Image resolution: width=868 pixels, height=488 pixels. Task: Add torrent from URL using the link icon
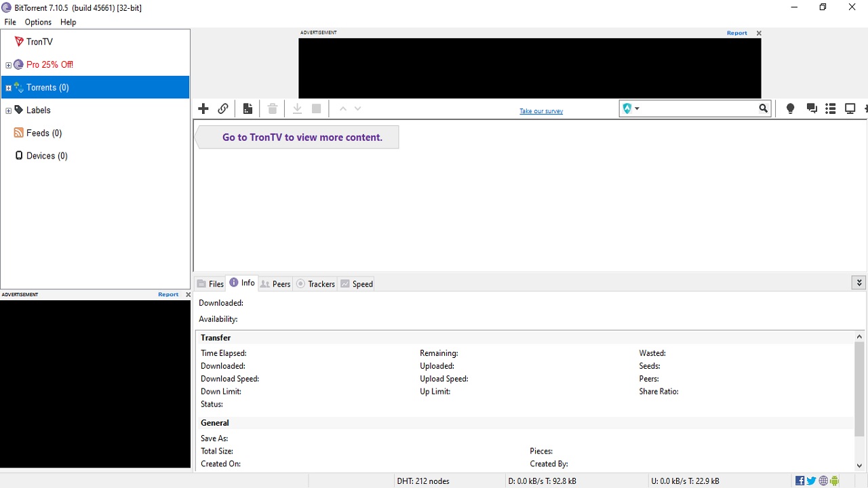[222, 108]
